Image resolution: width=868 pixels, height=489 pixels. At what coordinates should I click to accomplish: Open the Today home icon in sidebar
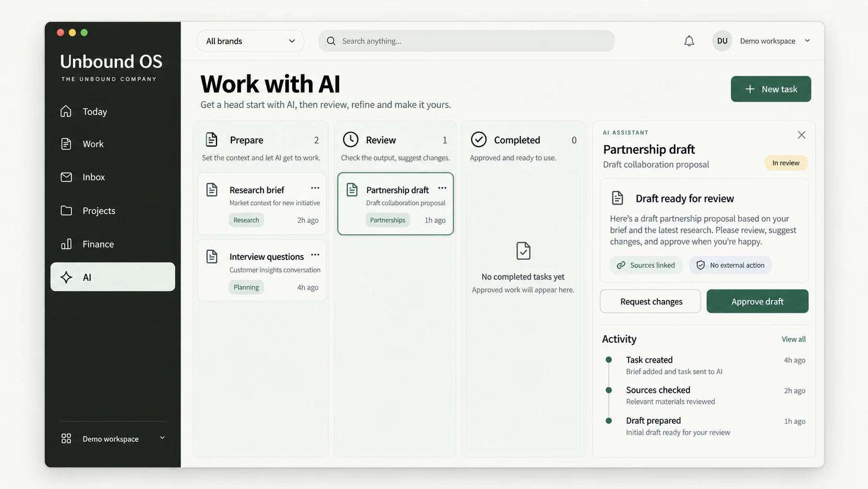pyautogui.click(x=66, y=111)
